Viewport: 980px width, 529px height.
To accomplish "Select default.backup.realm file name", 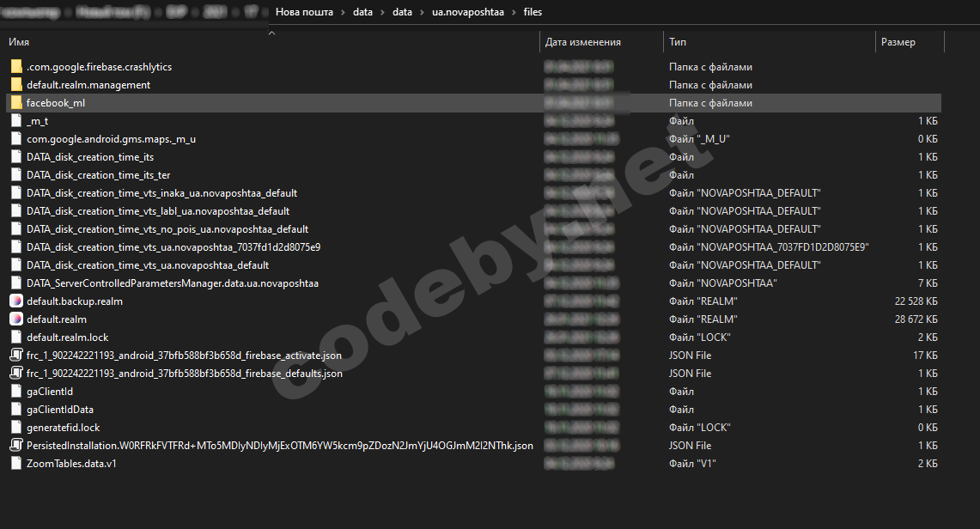I will [x=75, y=301].
